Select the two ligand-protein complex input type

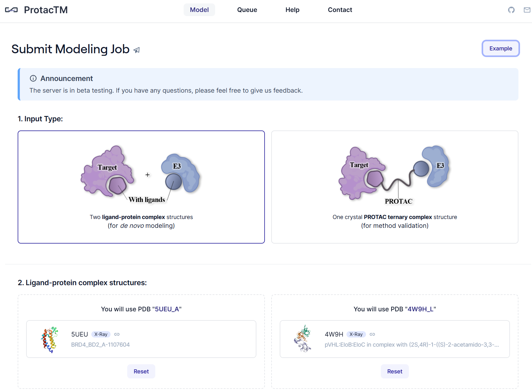(141, 187)
